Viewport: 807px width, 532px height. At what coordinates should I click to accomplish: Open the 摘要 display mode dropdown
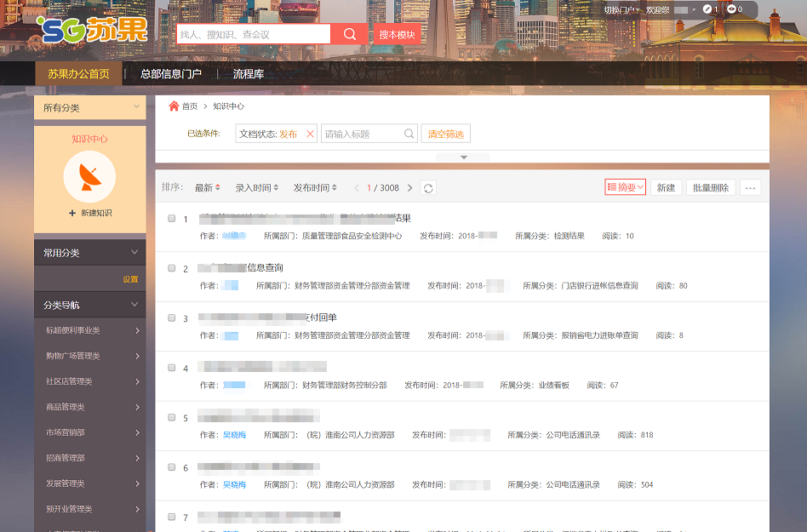[626, 187]
